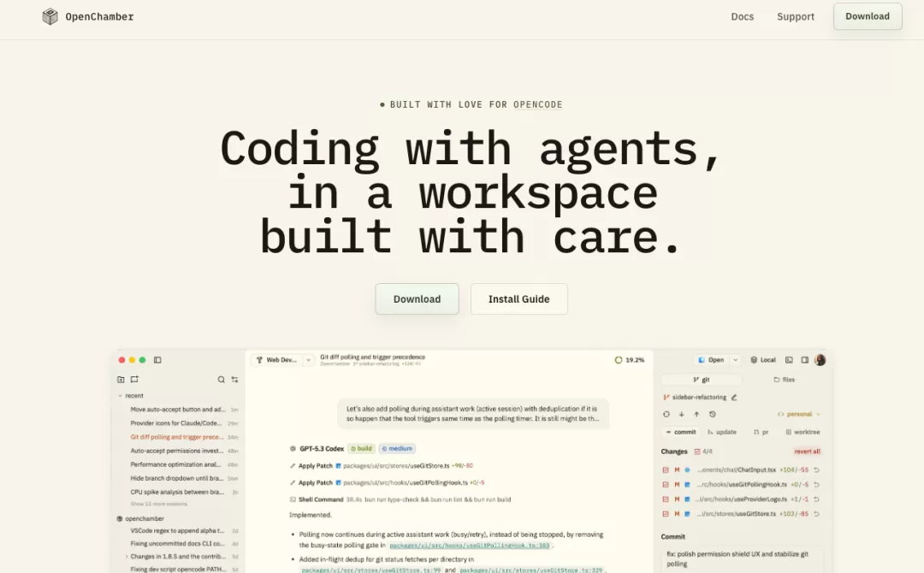Uncheck the ChatInput.tsx change checkbox
The image size is (924, 573).
[x=666, y=470]
